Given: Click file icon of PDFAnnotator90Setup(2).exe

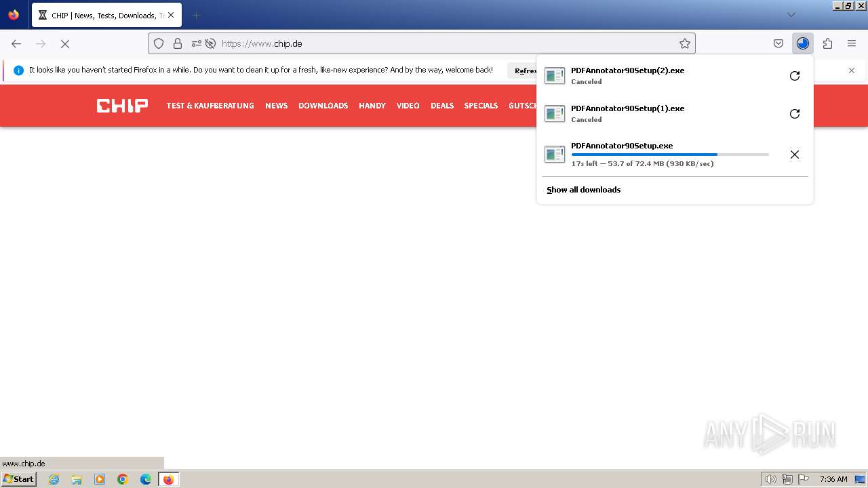Looking at the screenshot, I should click(555, 76).
